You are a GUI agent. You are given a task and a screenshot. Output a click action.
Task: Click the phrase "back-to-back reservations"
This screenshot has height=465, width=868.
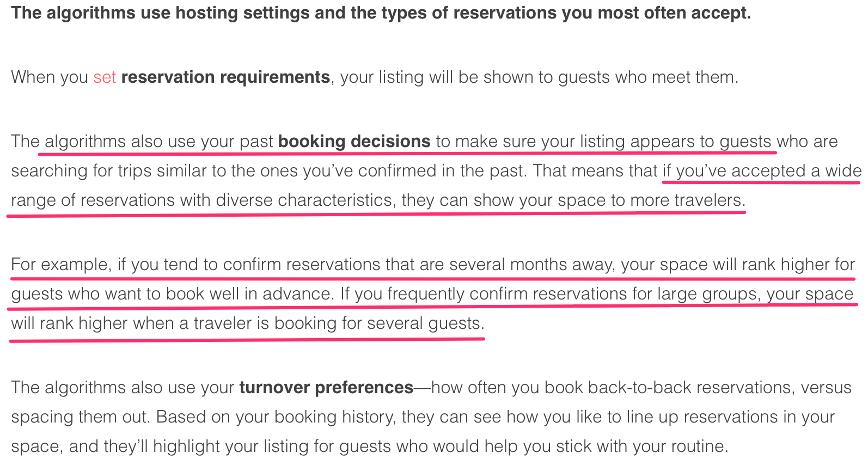(690, 388)
